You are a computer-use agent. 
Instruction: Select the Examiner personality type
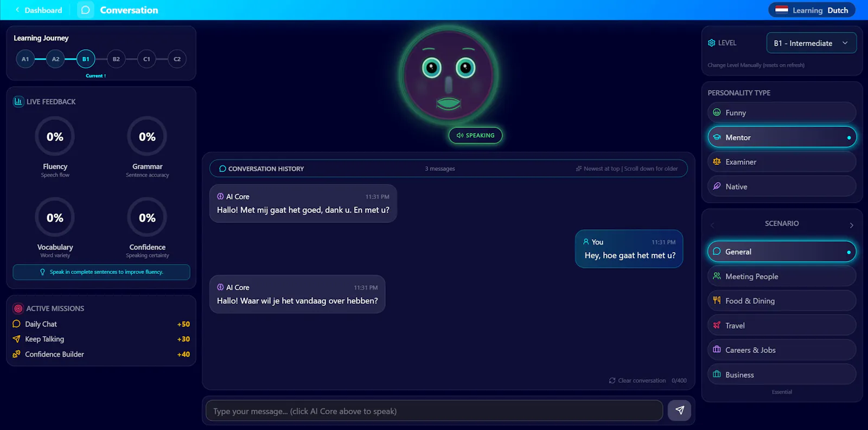click(782, 162)
